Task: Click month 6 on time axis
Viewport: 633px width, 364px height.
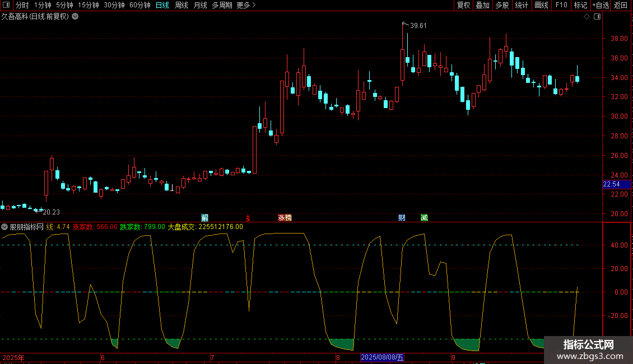Action: [103, 358]
